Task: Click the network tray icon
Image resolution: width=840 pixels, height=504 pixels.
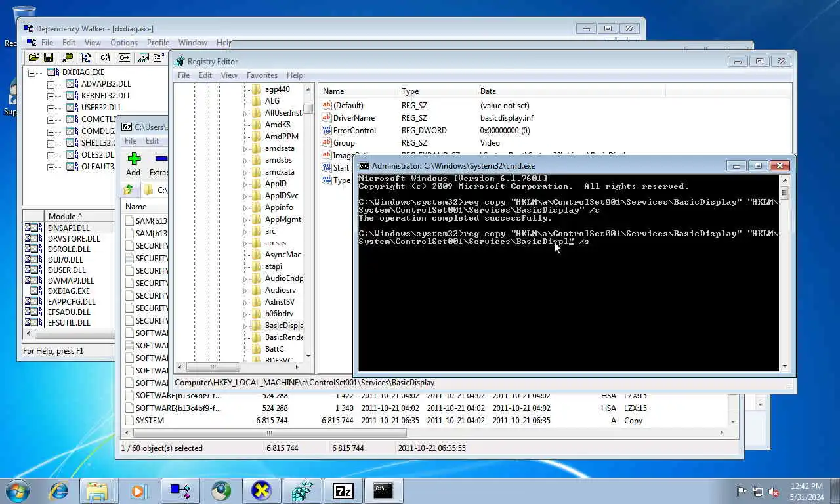Action: pyautogui.click(x=758, y=491)
